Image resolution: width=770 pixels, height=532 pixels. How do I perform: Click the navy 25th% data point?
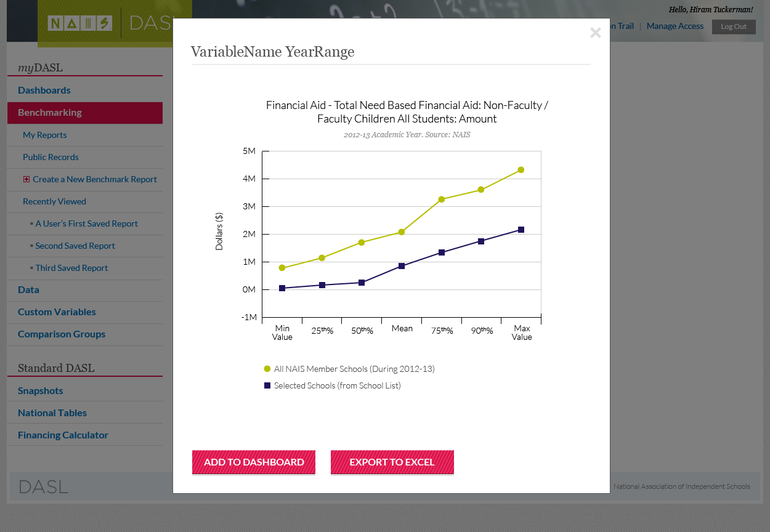322,285
